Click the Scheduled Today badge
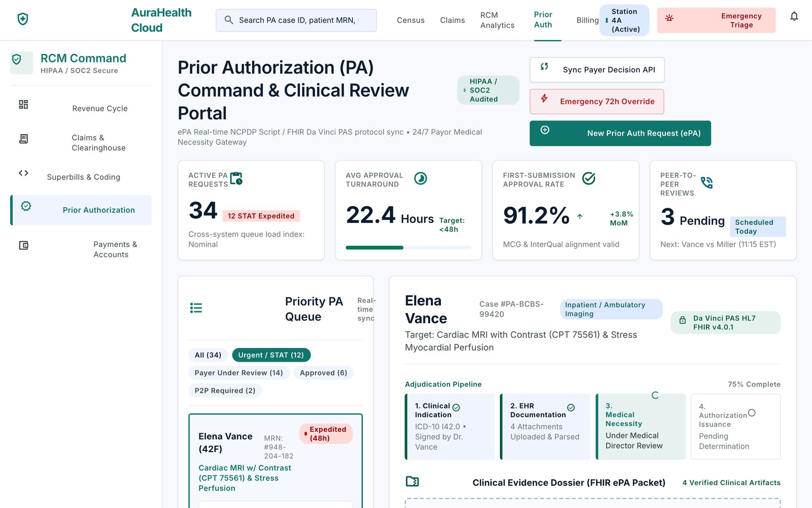Viewport: 812px width, 508px height. click(x=758, y=227)
